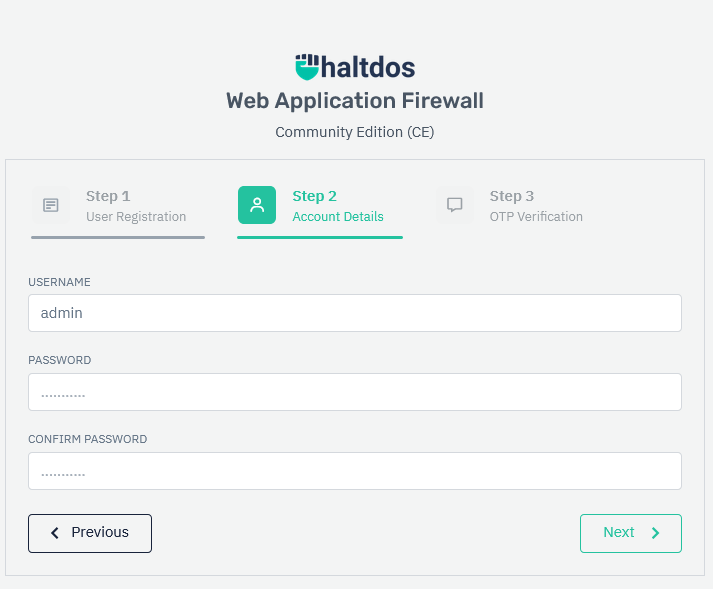Click the haltdos wordmark text

[x=369, y=67]
